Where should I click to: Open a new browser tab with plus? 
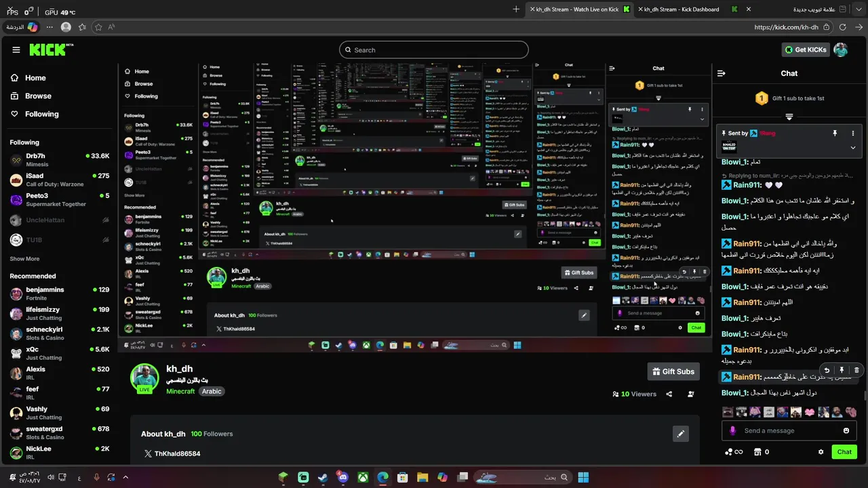click(516, 9)
